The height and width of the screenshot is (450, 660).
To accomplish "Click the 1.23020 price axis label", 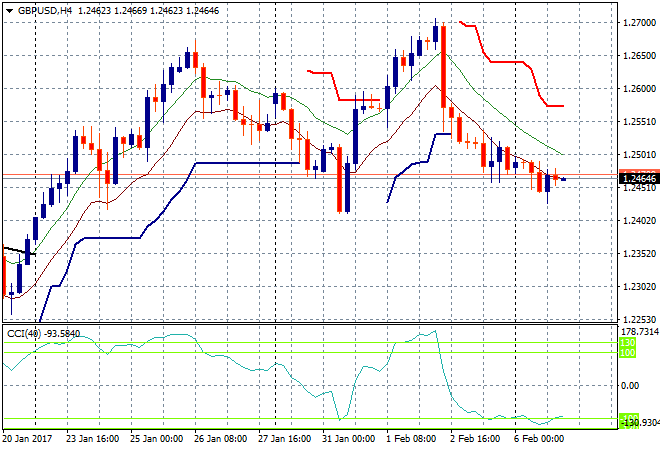I will point(639,287).
